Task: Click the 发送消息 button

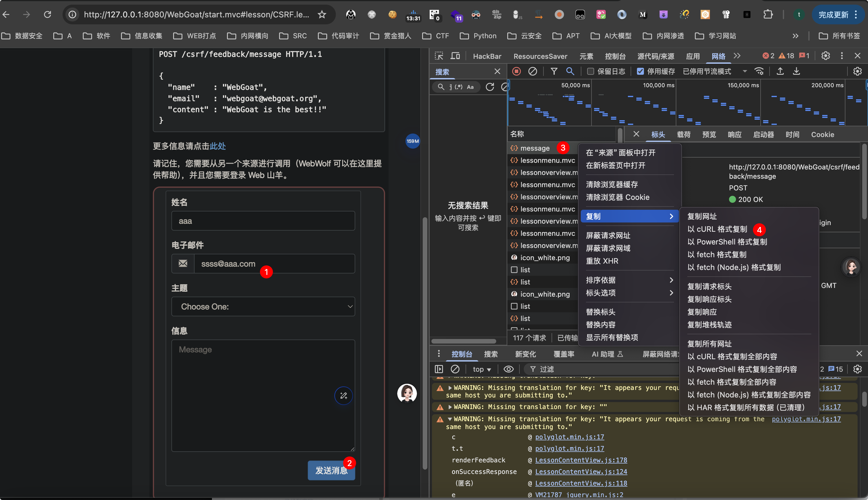Action: [331, 470]
